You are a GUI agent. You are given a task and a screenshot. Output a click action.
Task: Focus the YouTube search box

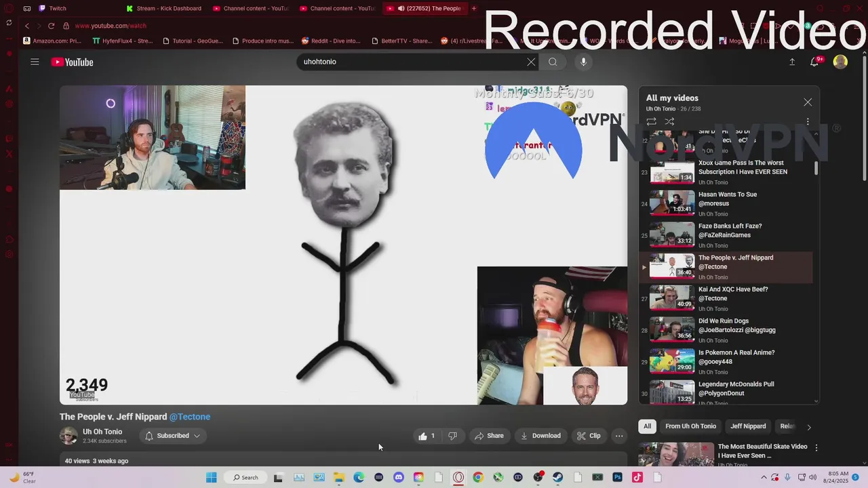coord(410,62)
